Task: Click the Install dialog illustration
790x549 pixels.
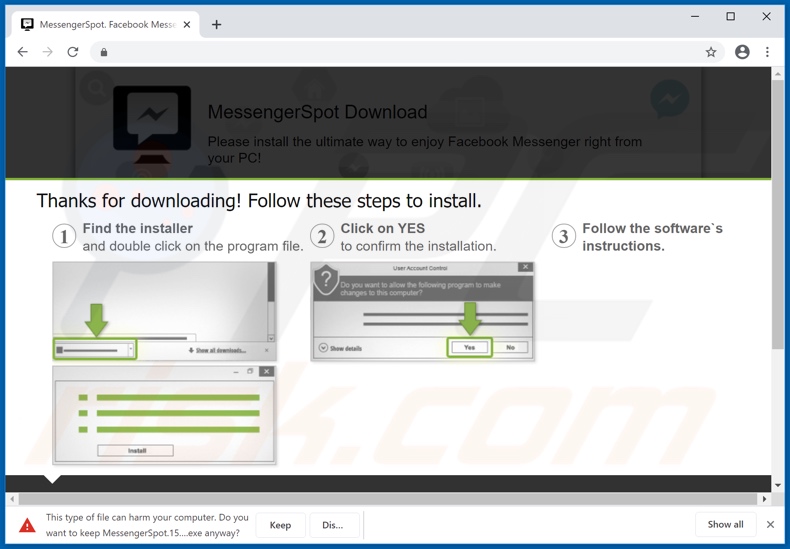Action: 164,415
